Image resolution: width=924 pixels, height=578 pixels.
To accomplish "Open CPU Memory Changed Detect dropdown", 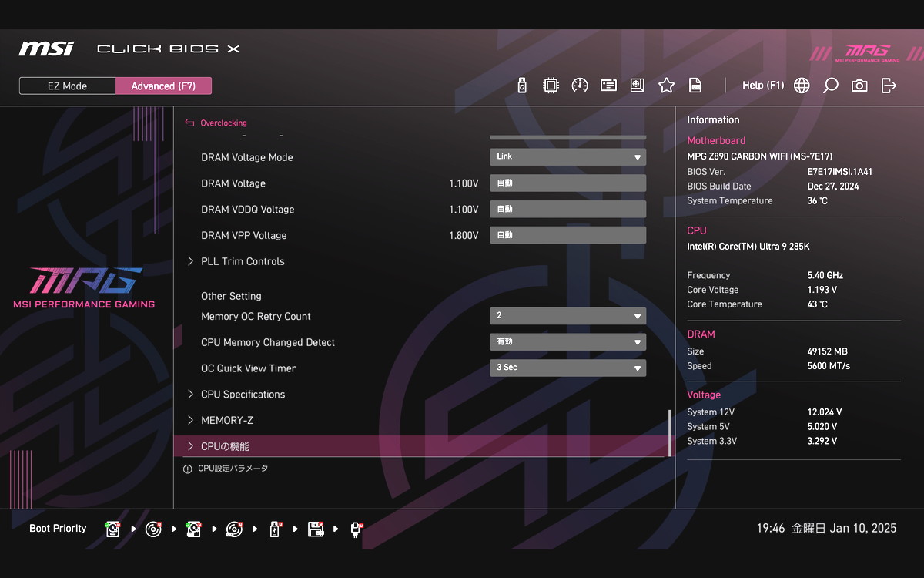I will pyautogui.click(x=568, y=342).
